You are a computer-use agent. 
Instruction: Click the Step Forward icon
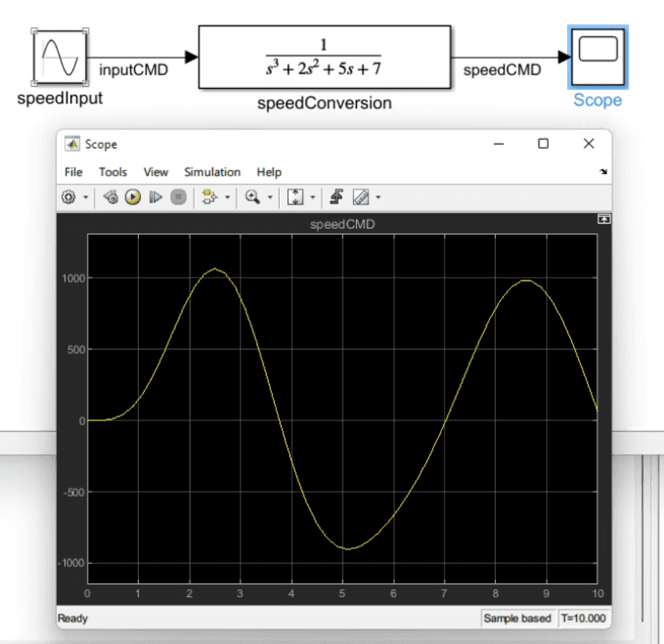pos(155,197)
